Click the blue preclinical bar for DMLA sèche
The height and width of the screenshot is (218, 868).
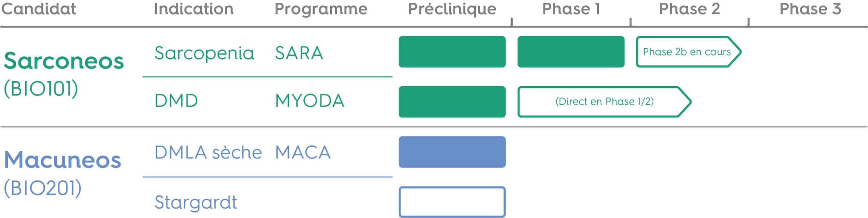[x=452, y=152]
